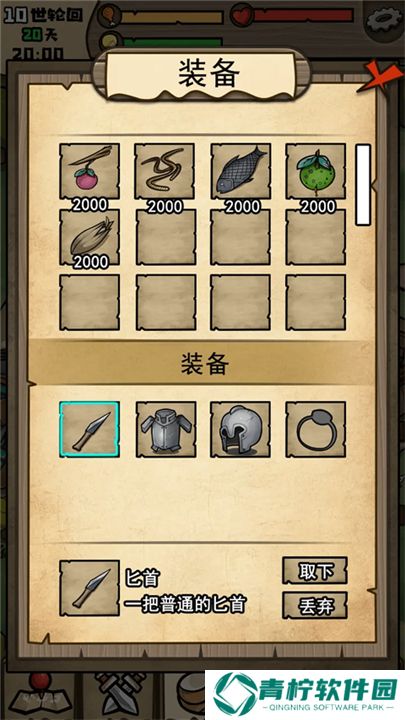405x720 pixels.
Task: Click the 取下 unequip button
Action: point(315,571)
